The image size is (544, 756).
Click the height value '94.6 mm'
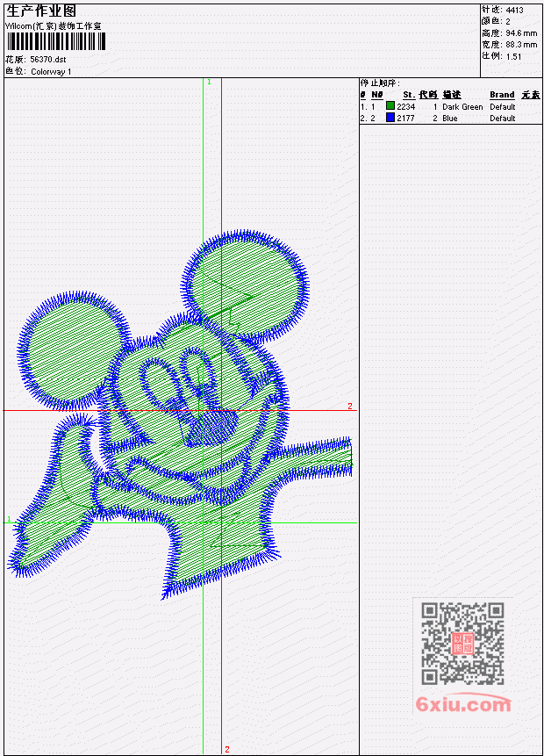pos(521,33)
